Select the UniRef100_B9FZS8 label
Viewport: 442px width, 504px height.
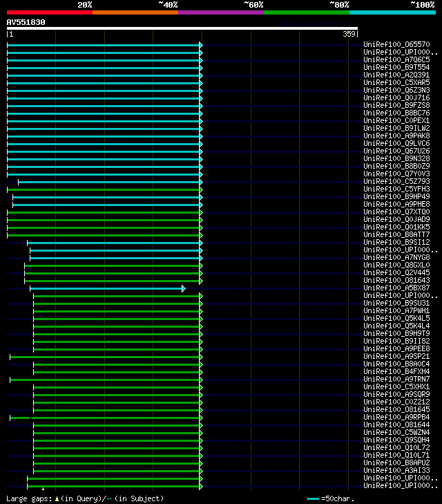point(396,105)
